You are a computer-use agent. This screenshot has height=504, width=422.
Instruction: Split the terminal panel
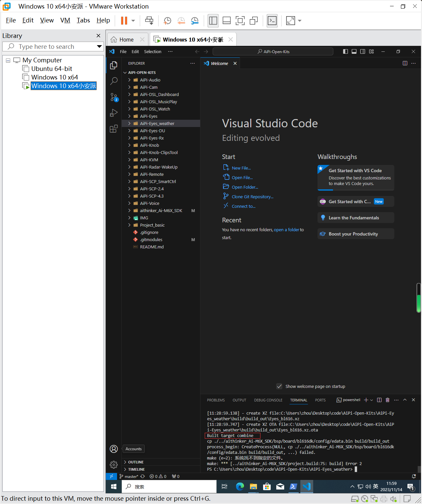379,400
